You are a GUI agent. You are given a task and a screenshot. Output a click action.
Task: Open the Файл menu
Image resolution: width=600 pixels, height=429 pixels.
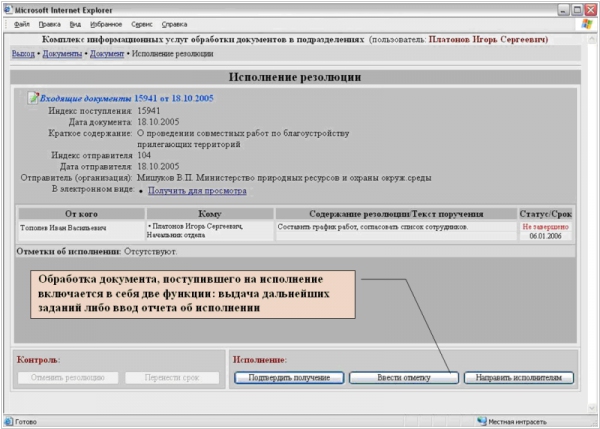click(x=22, y=23)
